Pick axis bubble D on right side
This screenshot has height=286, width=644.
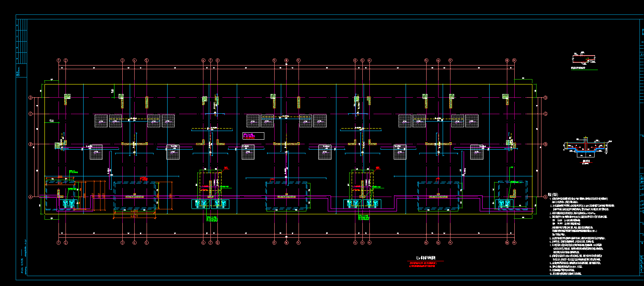(x=546, y=98)
